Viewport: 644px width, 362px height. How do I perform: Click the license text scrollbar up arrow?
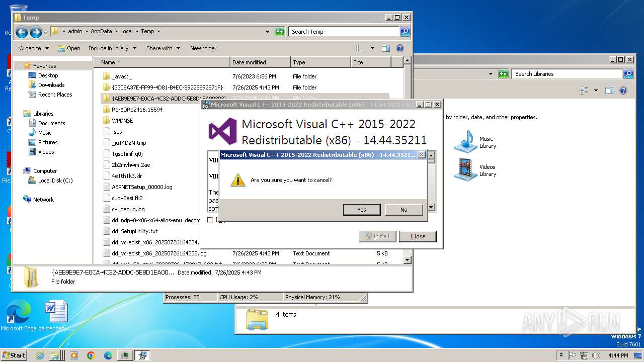pyautogui.click(x=431, y=155)
